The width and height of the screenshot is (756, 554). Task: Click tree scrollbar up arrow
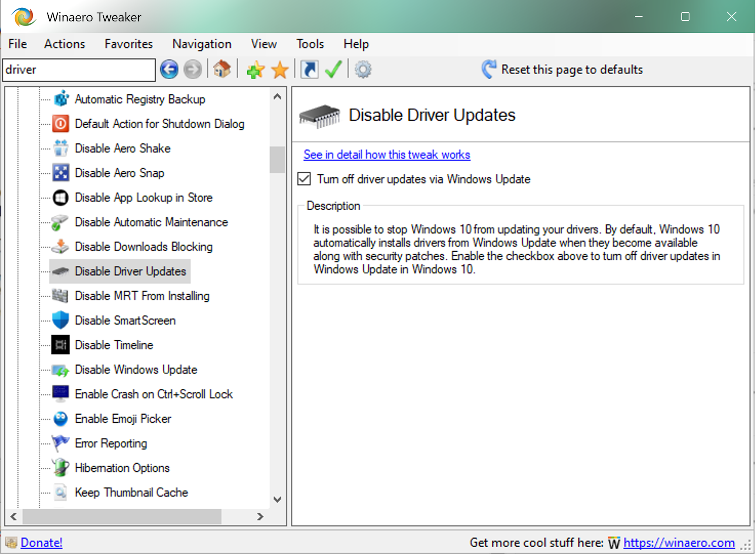tap(277, 97)
